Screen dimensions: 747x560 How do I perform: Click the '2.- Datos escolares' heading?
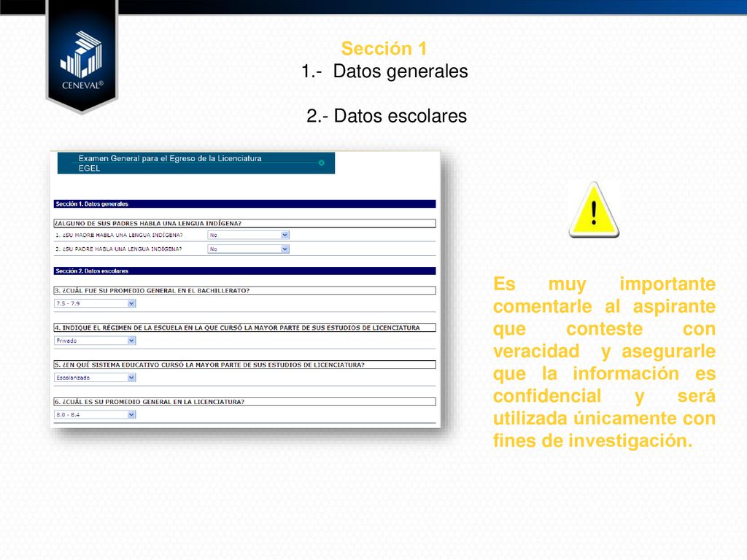387,116
